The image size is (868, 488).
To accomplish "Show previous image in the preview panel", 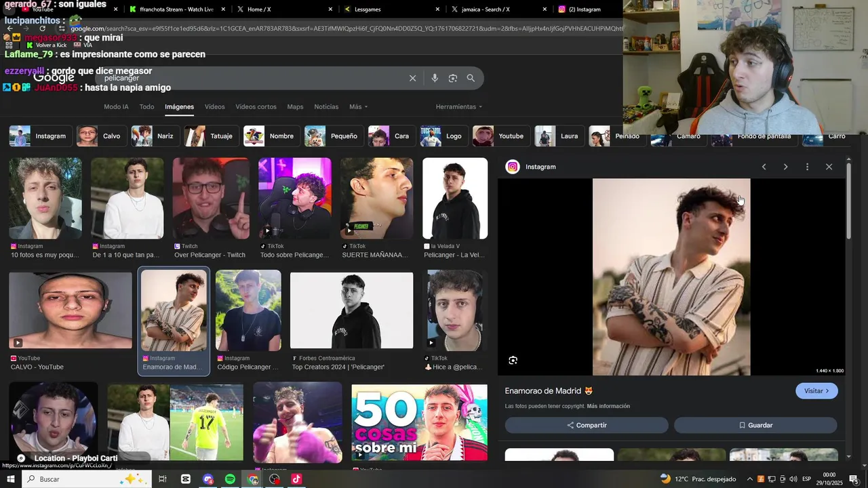I will click(x=764, y=167).
